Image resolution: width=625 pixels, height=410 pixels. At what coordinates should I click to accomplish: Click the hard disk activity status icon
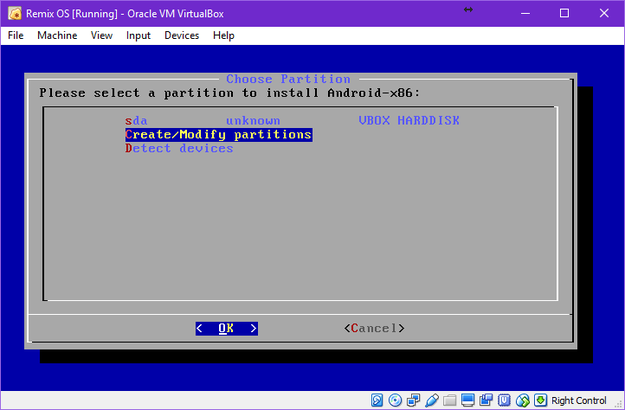[377, 400]
